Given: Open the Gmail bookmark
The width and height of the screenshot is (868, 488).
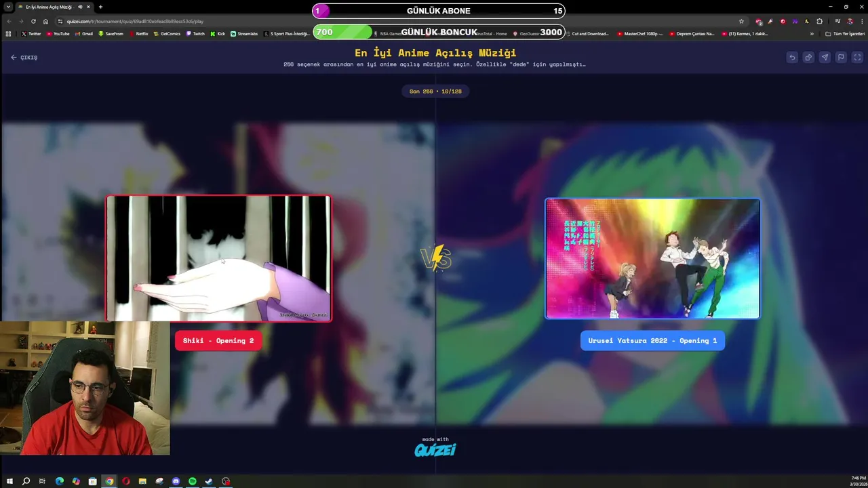Looking at the screenshot, I should (x=83, y=33).
